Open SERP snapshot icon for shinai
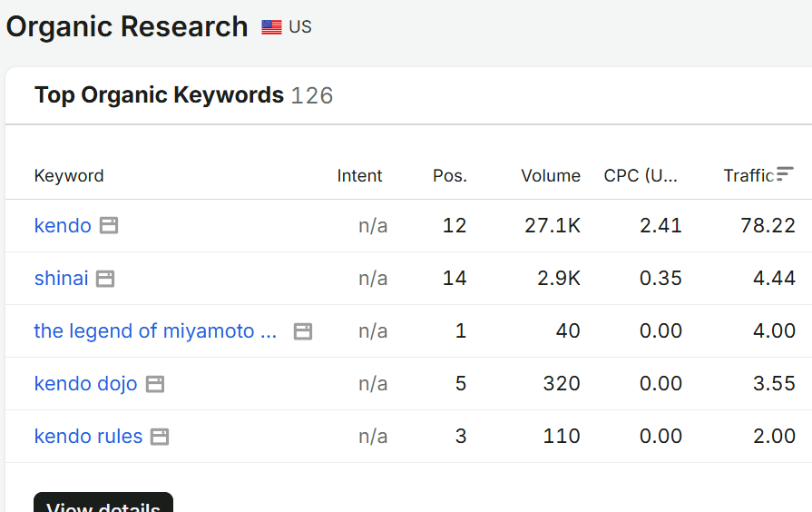This screenshot has width=812, height=512. 105,279
